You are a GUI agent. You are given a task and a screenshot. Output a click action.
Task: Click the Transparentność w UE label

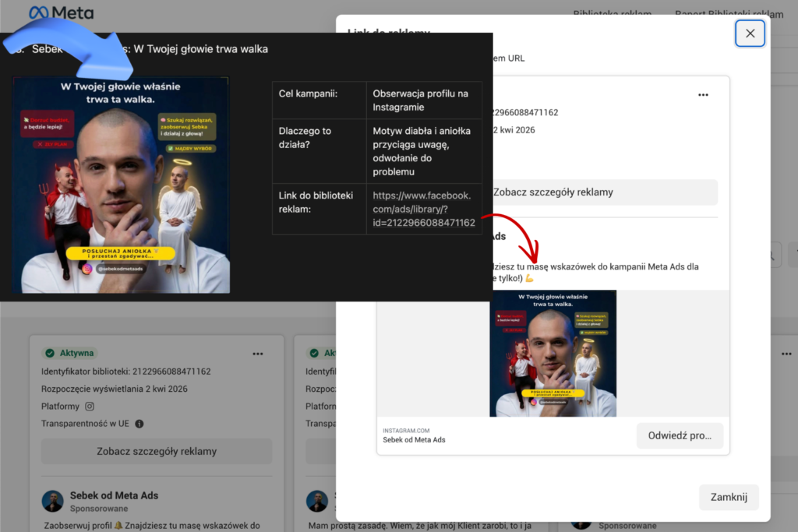[x=85, y=424]
